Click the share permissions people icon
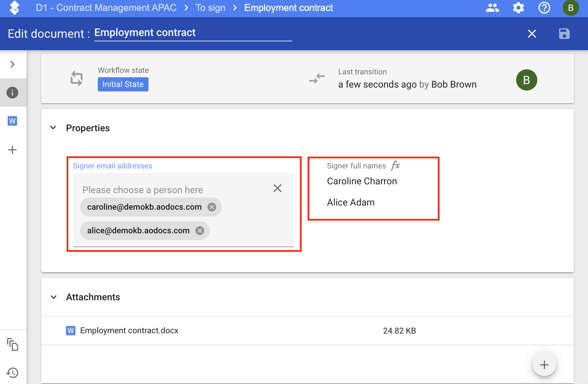Image resolution: width=588 pixels, height=384 pixels. click(x=492, y=8)
